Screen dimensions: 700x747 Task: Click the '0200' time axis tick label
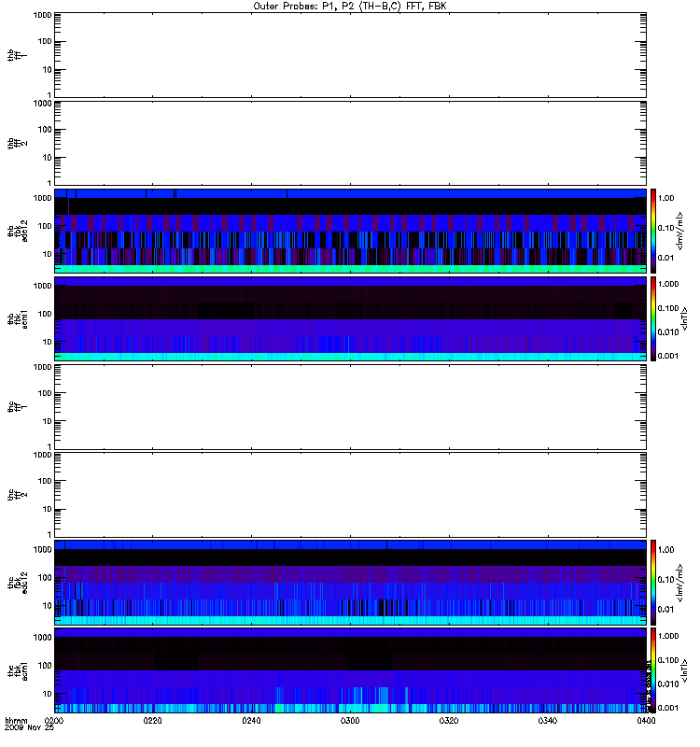pos(54,721)
